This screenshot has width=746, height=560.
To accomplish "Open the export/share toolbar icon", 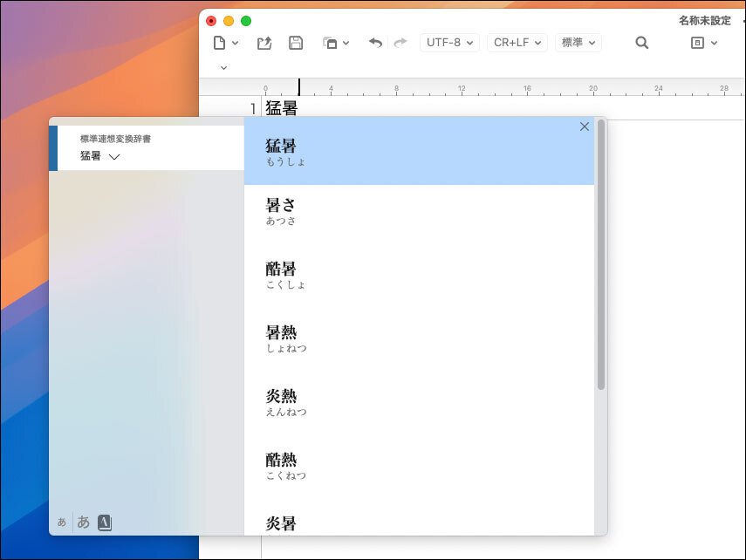I will tap(264, 42).
